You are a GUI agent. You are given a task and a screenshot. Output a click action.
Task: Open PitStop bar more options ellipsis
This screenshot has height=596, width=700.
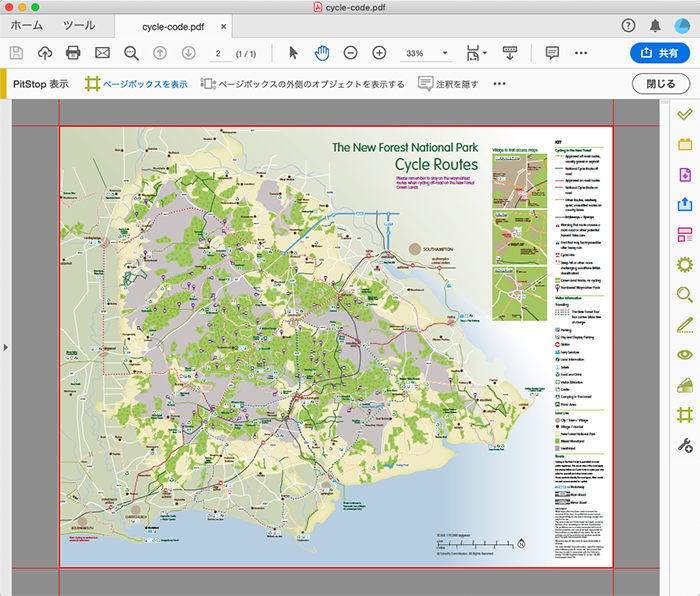pyautogui.click(x=500, y=84)
